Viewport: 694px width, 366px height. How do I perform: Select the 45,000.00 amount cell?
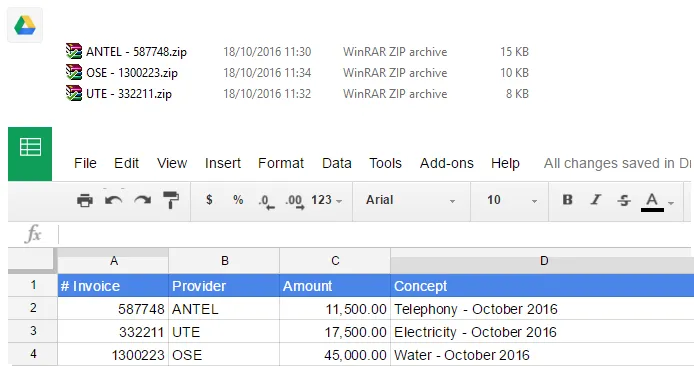pyautogui.click(x=335, y=354)
